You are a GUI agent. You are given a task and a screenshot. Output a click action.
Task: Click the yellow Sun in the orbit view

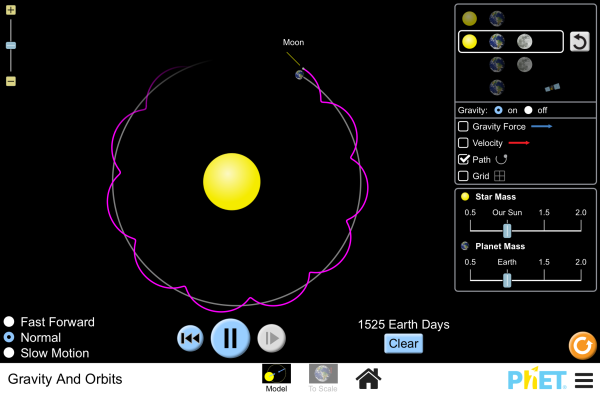[x=232, y=182]
